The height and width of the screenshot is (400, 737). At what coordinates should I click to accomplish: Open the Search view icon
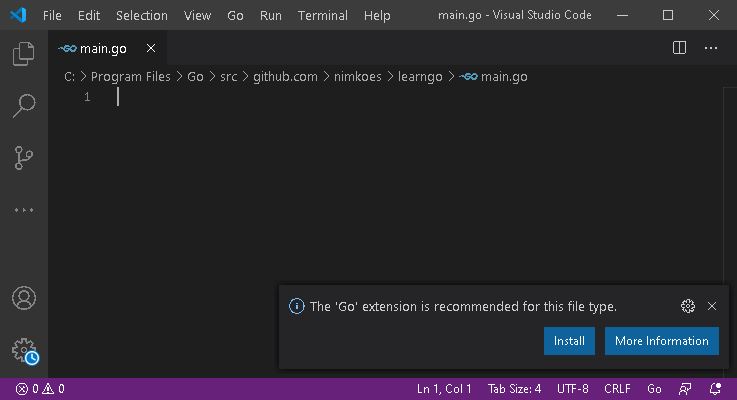pyautogui.click(x=24, y=105)
